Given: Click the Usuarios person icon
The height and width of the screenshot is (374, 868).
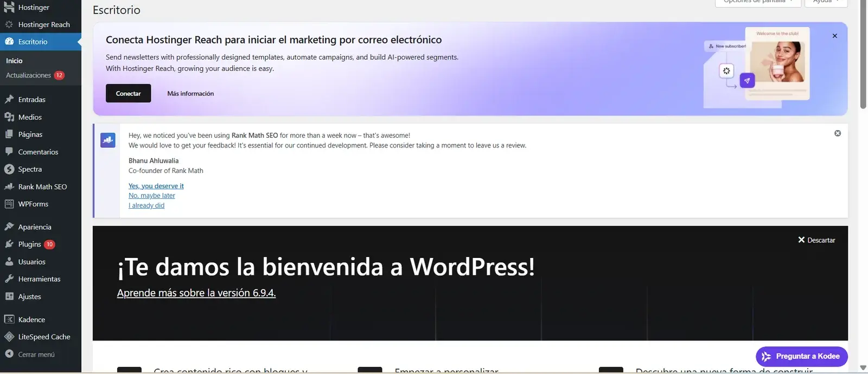Looking at the screenshot, I should pos(9,261).
